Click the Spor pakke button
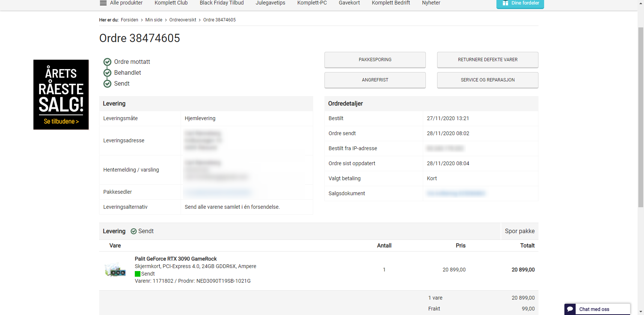Screen dimensions: 644x315 click(520, 231)
